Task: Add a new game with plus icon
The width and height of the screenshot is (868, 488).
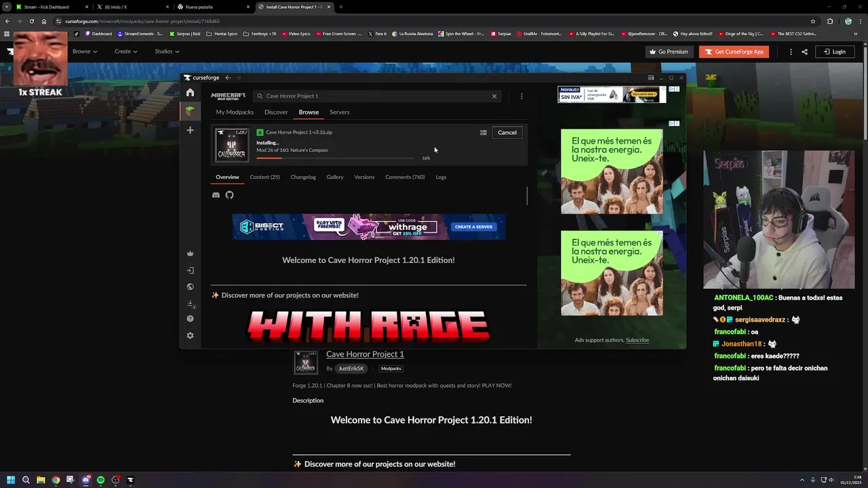Action: pos(190,130)
